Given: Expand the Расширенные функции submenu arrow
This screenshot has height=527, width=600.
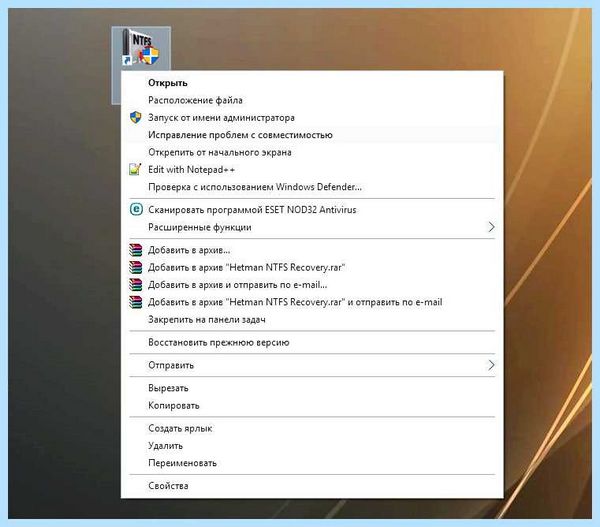Looking at the screenshot, I should click(491, 227).
